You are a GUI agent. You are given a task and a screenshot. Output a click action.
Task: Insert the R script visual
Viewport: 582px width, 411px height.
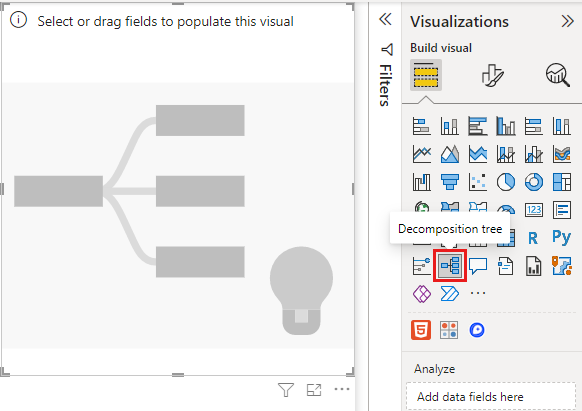(533, 238)
